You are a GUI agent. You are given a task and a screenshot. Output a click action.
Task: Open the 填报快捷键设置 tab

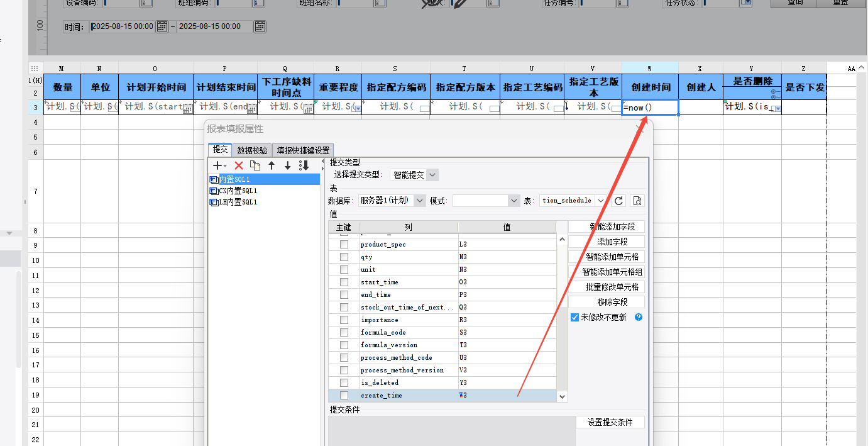click(303, 150)
